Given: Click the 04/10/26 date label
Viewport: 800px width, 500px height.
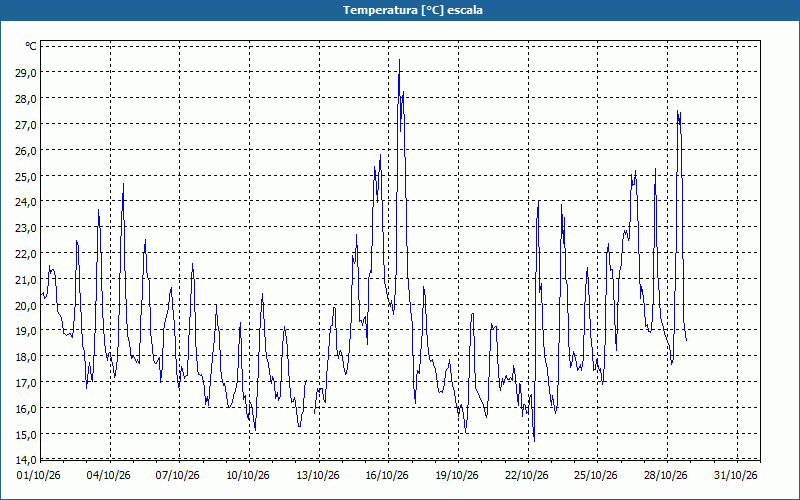Looking at the screenshot, I should click(109, 476).
